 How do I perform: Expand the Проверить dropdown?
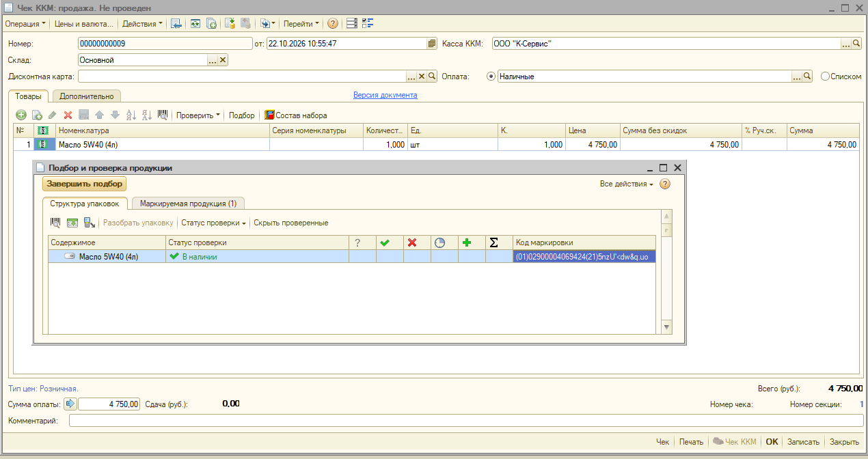pos(198,115)
